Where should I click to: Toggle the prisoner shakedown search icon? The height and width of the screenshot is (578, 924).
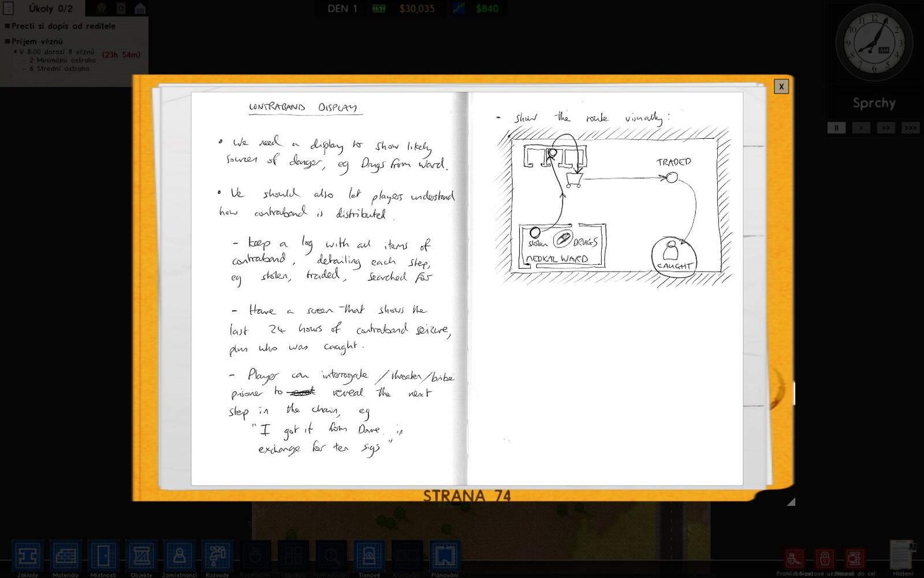pyautogui.click(x=795, y=559)
